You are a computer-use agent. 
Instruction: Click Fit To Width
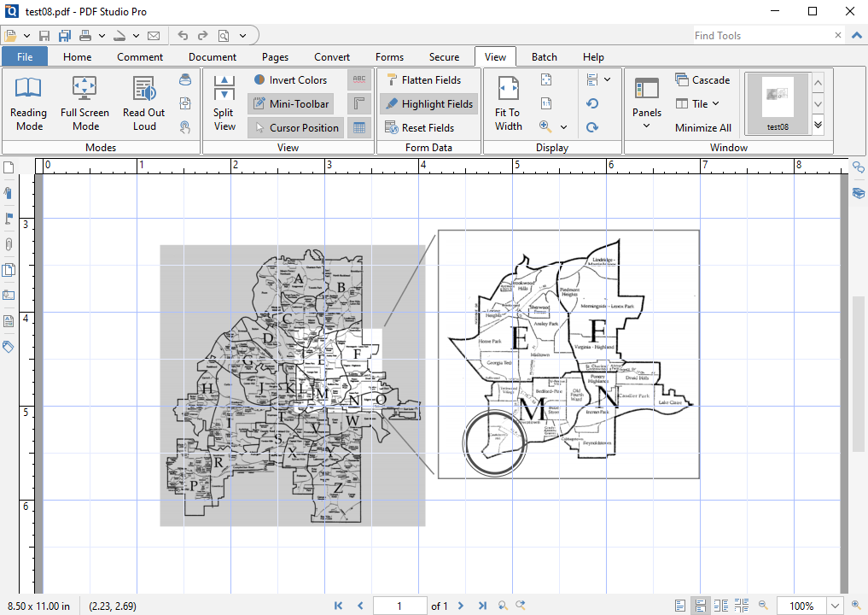508,103
